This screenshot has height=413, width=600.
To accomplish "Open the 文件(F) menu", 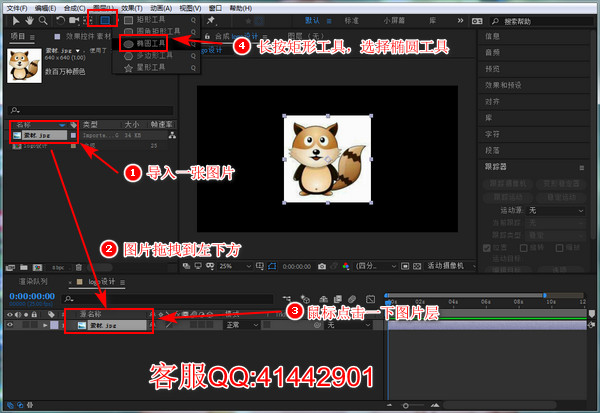I will 17,8.
